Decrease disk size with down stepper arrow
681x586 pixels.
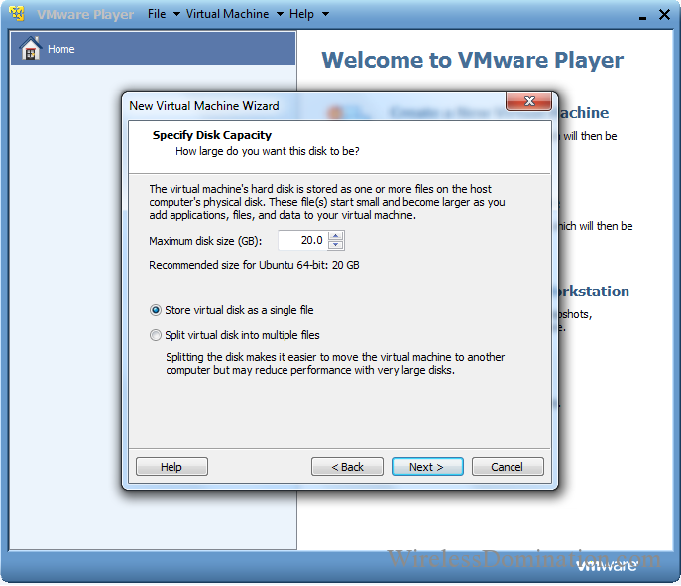[336, 245]
